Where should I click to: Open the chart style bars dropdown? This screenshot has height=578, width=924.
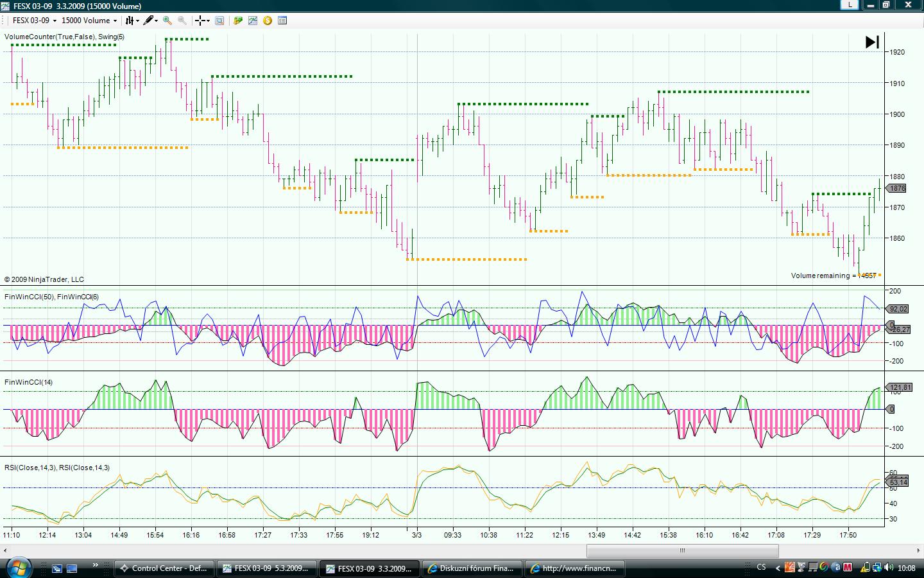132,21
